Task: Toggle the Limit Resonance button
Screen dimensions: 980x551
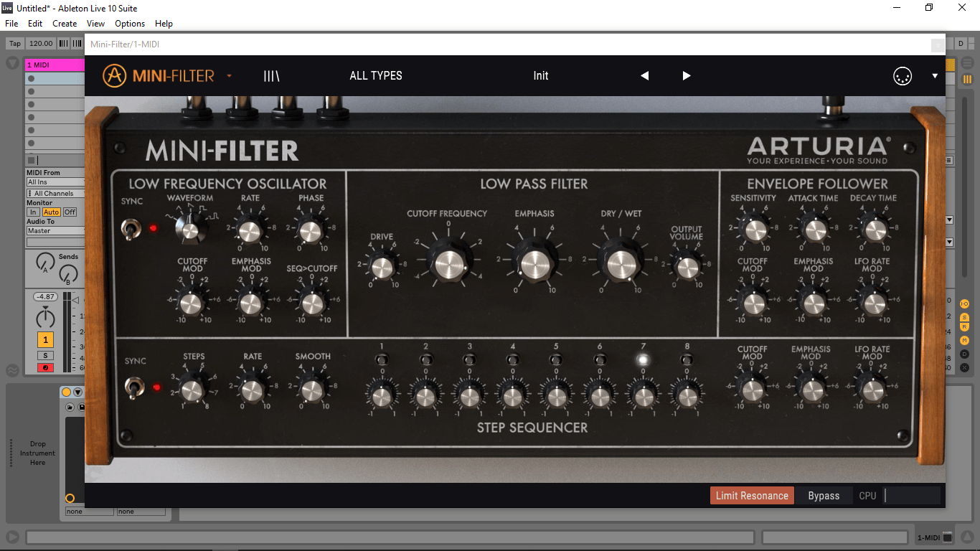Action: coord(752,496)
